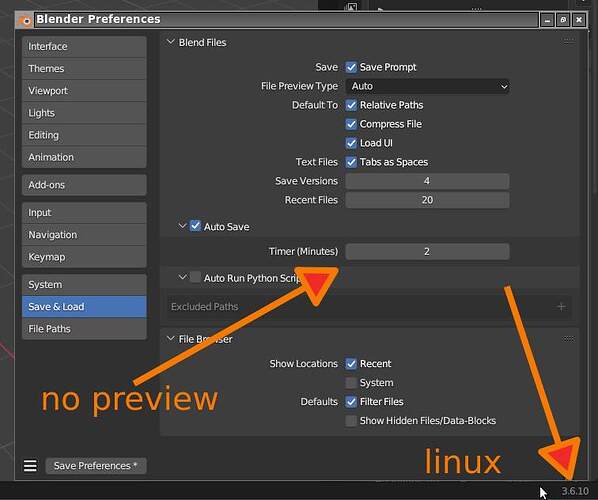Open the Keymap preferences section
The image size is (598, 500).
point(84,257)
